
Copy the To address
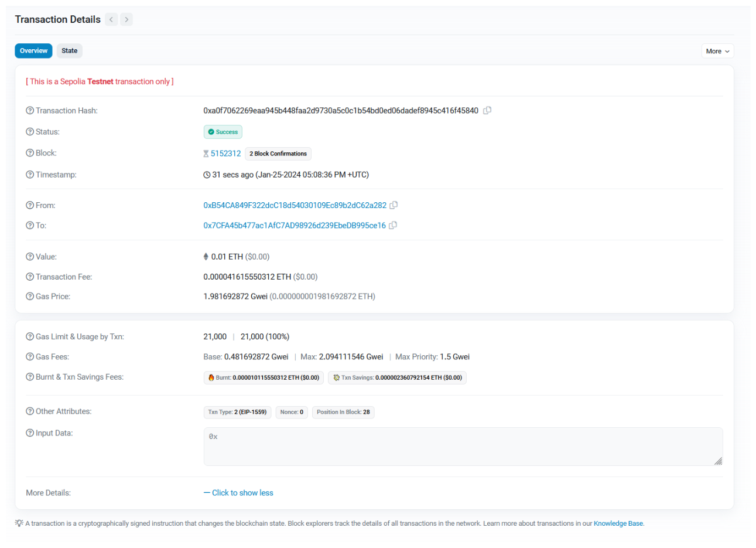pos(393,225)
